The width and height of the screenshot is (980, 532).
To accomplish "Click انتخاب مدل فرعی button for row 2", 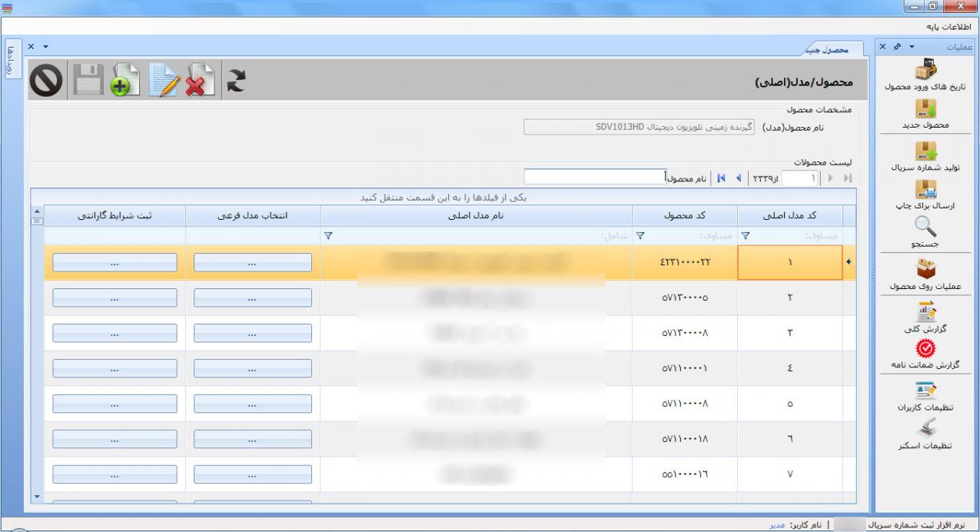I will (252, 298).
